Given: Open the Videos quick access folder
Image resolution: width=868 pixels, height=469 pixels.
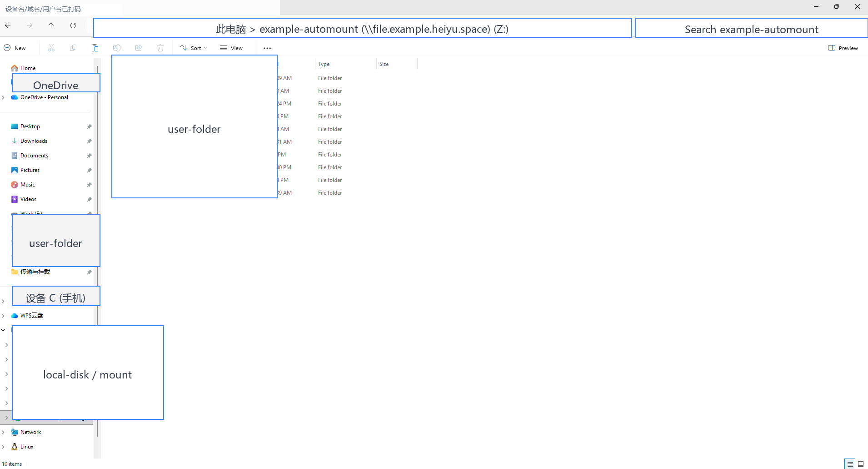Looking at the screenshot, I should click(x=28, y=199).
